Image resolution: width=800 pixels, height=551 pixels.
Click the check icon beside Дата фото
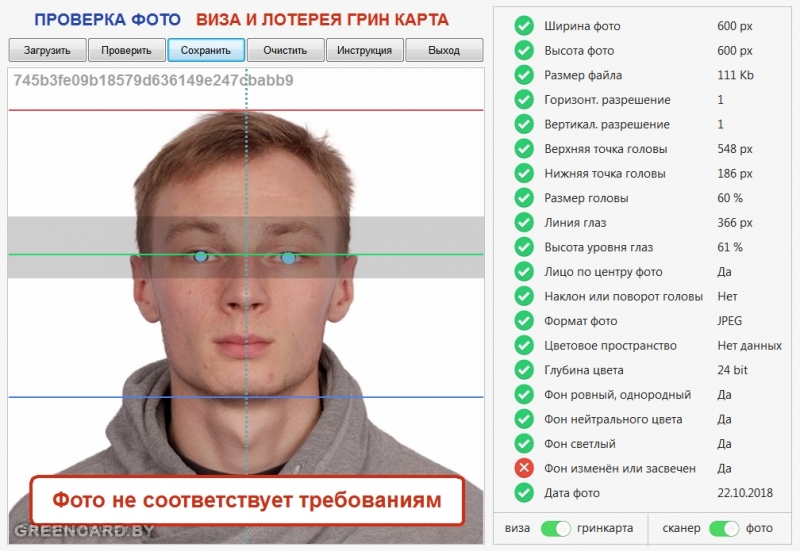(524, 492)
